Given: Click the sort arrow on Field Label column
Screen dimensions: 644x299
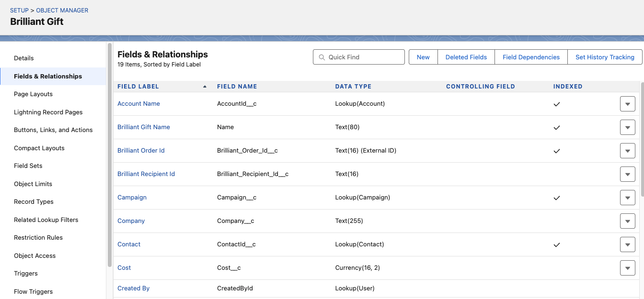Looking at the screenshot, I should click(205, 87).
